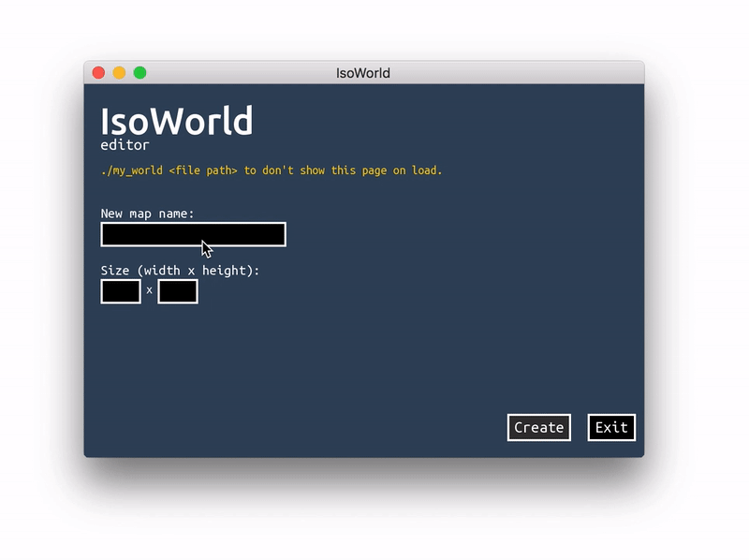Maximize the IsoWorld window with the green button
Screen dimensions: 749x560
tap(140, 73)
